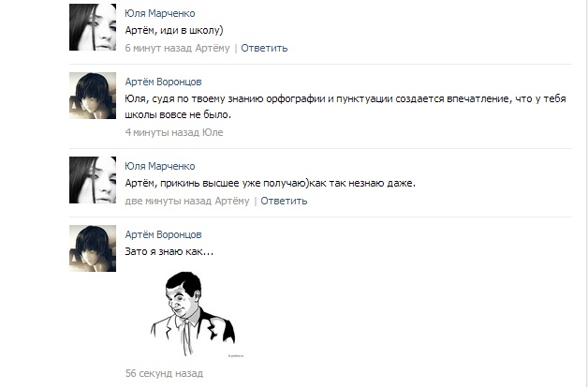This screenshot has width=588, height=390.
Task: Open the attached meme image of the man in a suit
Action: pos(194,315)
